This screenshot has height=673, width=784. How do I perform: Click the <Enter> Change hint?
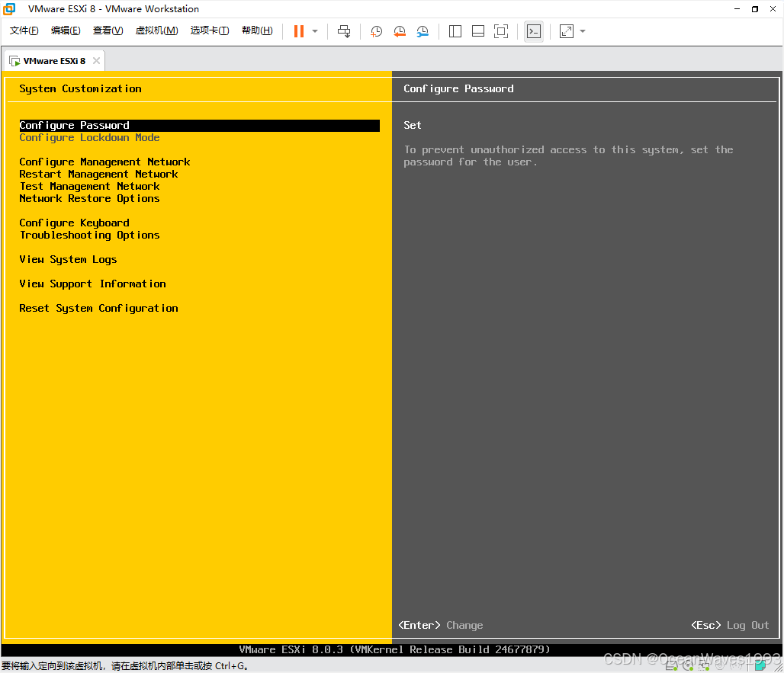441,626
